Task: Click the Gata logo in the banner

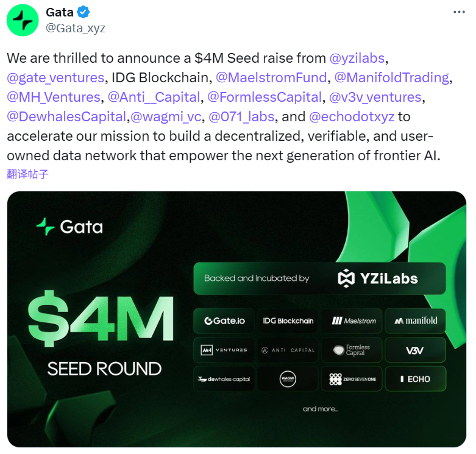Action: [69, 227]
